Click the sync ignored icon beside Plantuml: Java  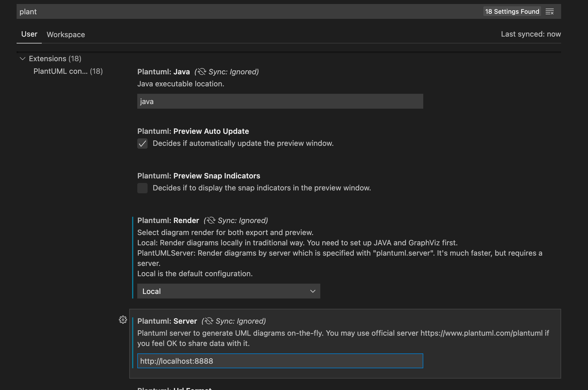[x=202, y=71]
